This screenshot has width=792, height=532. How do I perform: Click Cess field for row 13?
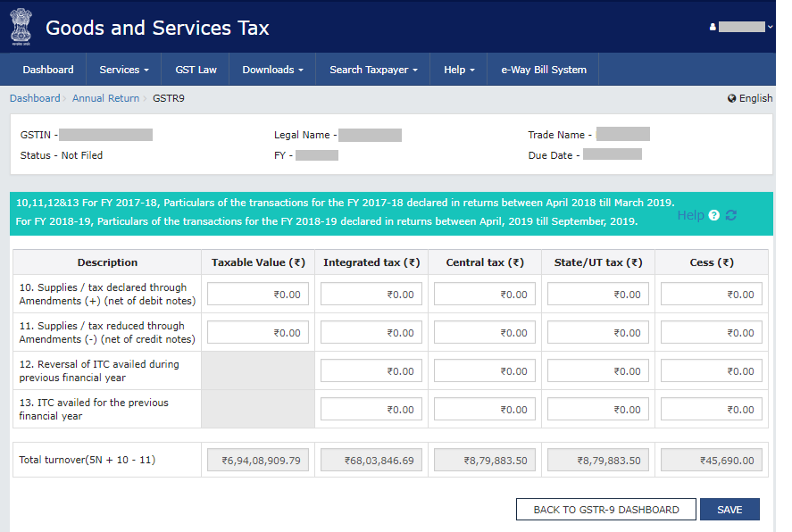(x=711, y=410)
